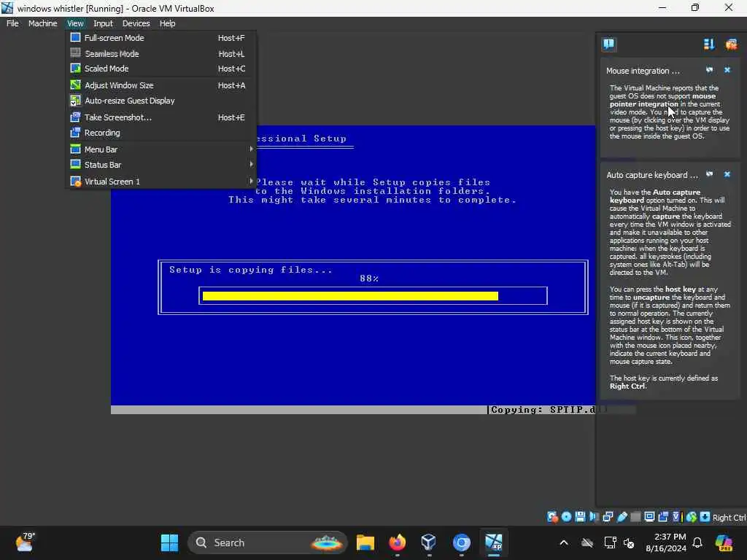747x560 pixels.
Task: Click the 'Right Ctrl' host key label
Action: 729,517
